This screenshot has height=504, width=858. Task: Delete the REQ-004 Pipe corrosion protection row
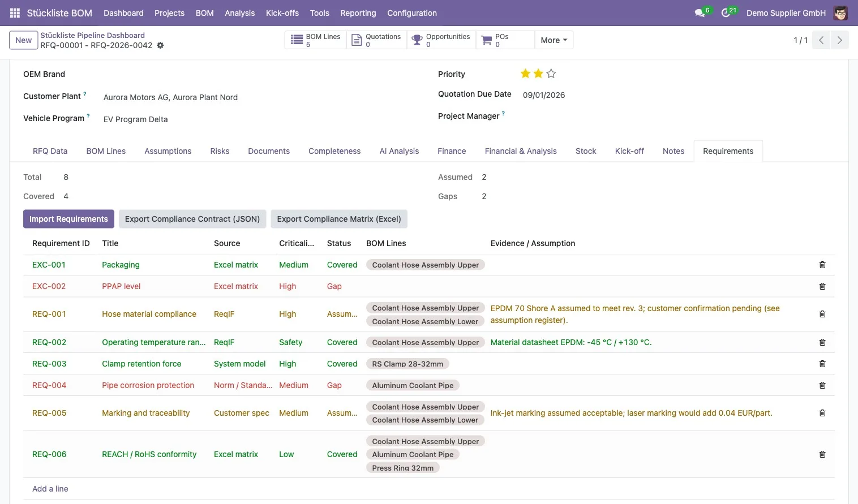tap(822, 385)
